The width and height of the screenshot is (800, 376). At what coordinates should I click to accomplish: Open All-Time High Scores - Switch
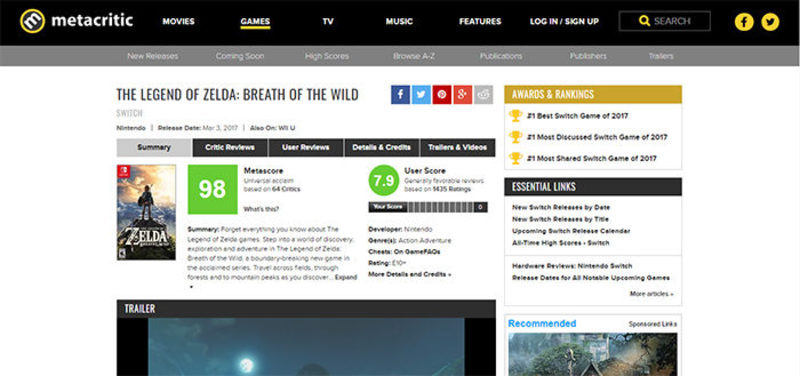[560, 243]
